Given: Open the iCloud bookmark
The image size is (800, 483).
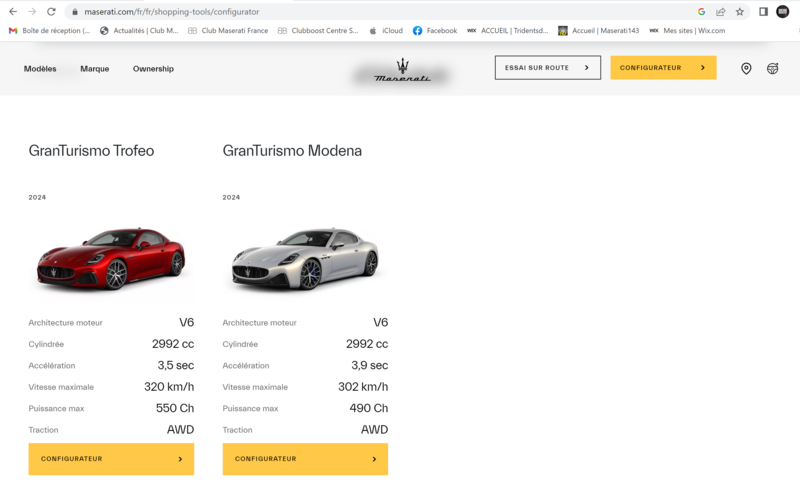Looking at the screenshot, I should click(386, 31).
